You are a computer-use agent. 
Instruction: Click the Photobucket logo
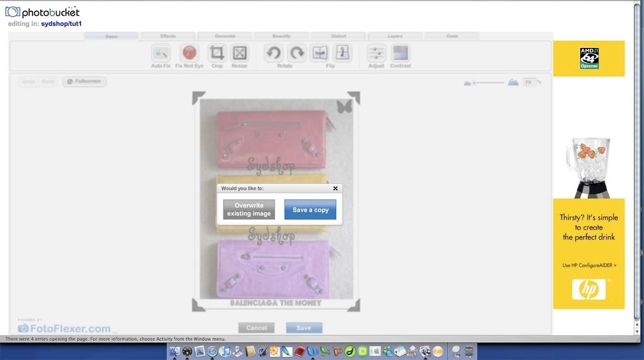coord(42,12)
